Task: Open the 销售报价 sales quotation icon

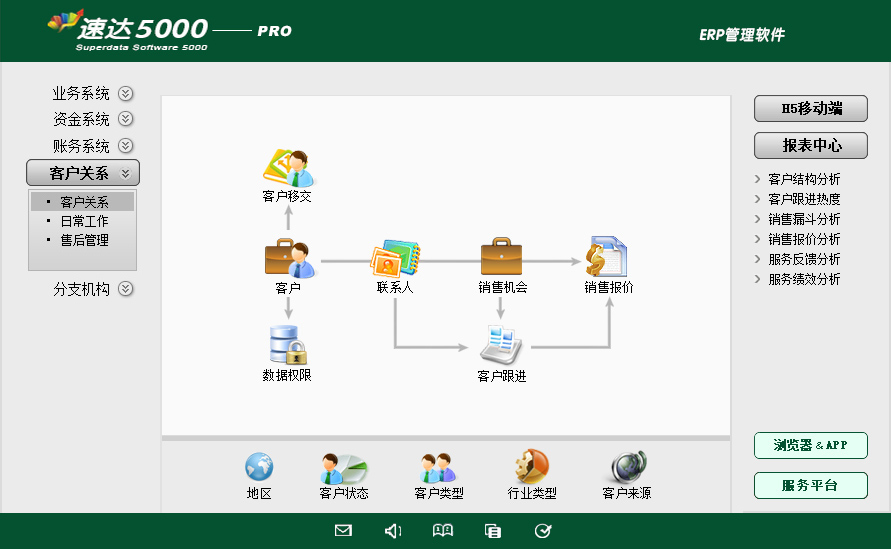Action: [x=606, y=256]
